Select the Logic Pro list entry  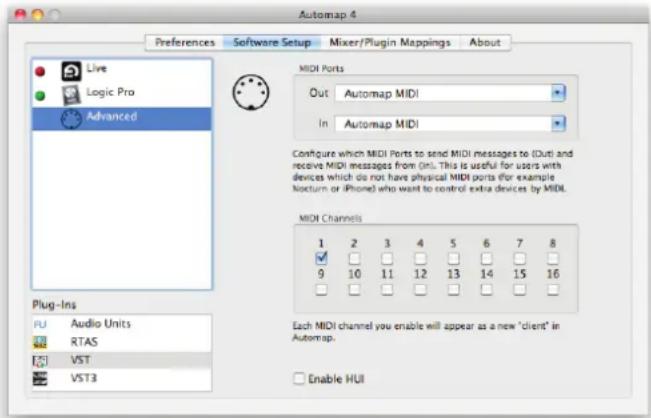point(122,95)
